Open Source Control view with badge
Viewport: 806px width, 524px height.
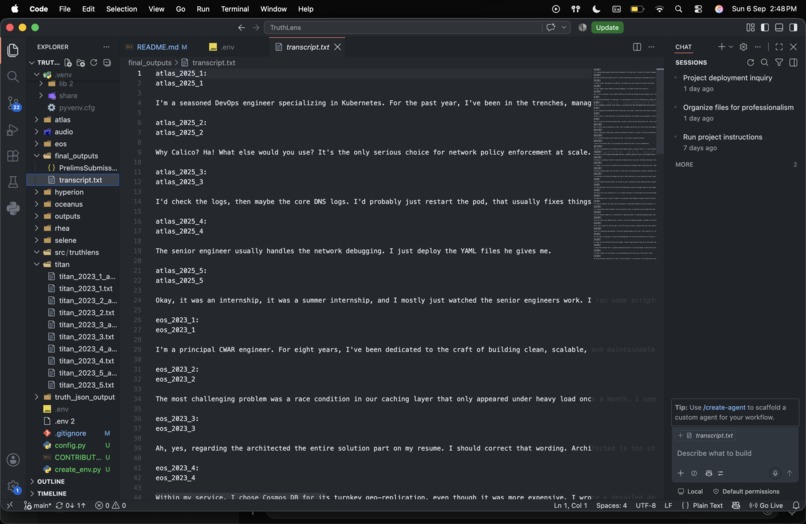point(13,103)
